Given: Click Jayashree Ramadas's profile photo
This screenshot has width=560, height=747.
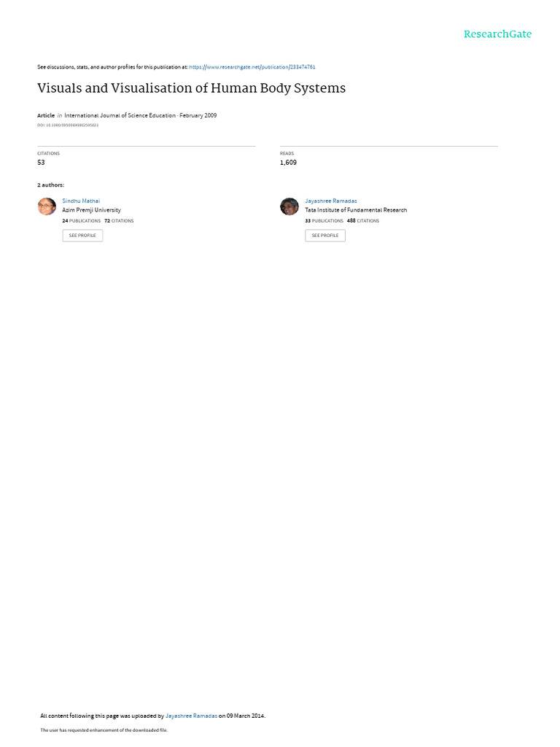Looking at the screenshot, I should pos(289,206).
